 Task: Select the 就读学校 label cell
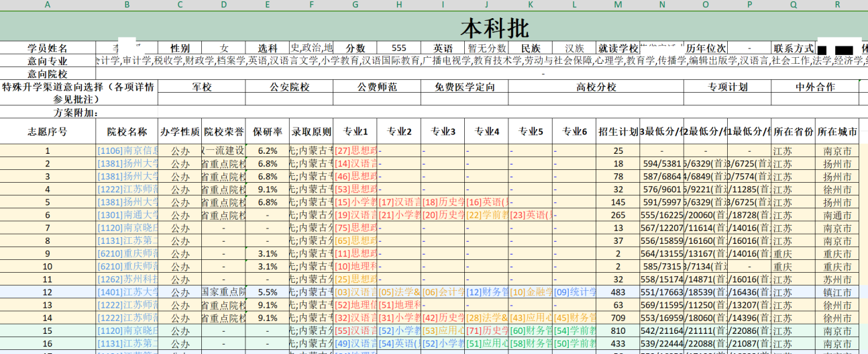(x=618, y=48)
